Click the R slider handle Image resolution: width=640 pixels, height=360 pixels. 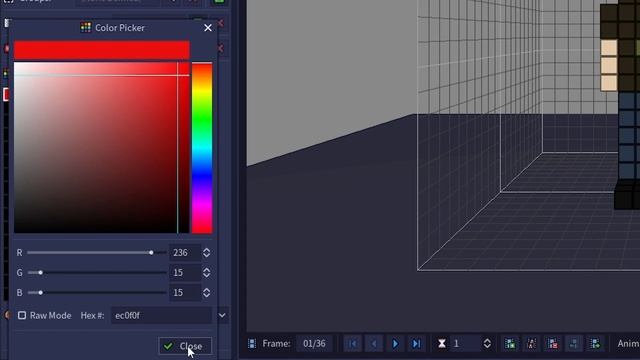[151, 253]
